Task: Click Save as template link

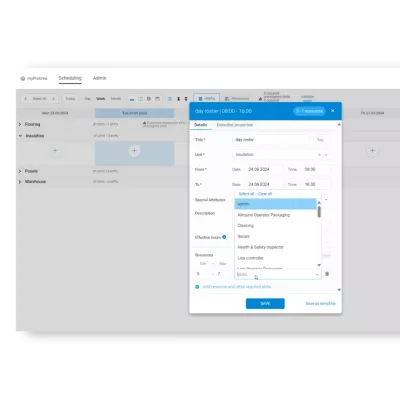Action: 321,303
